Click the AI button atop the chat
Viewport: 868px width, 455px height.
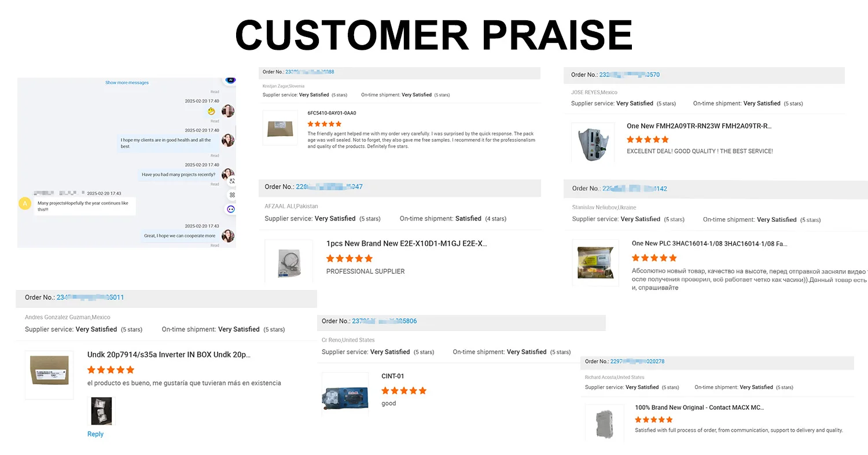click(230, 80)
